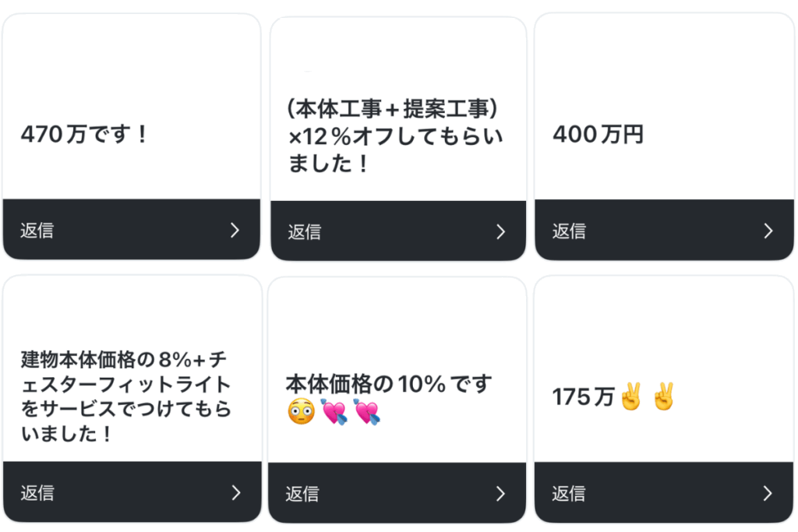
Task: Click the flushed face emoji
Action: 302,411
